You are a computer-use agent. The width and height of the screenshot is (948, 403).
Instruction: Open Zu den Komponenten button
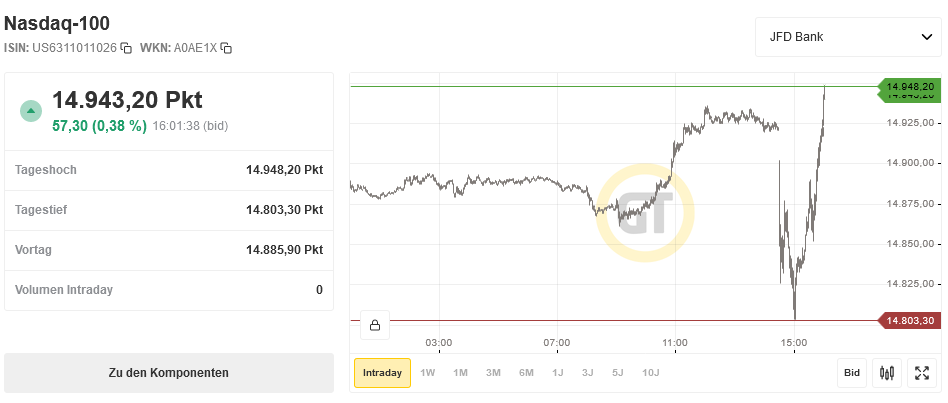[x=169, y=373]
